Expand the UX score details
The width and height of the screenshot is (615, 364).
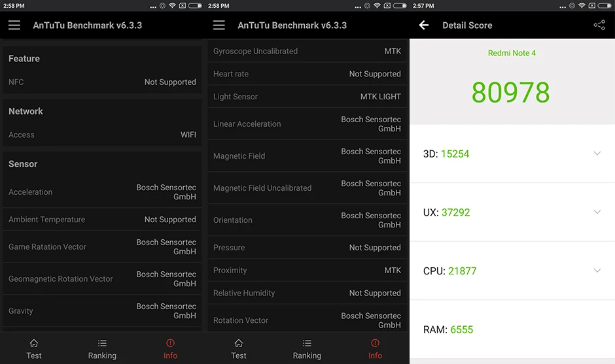(597, 212)
